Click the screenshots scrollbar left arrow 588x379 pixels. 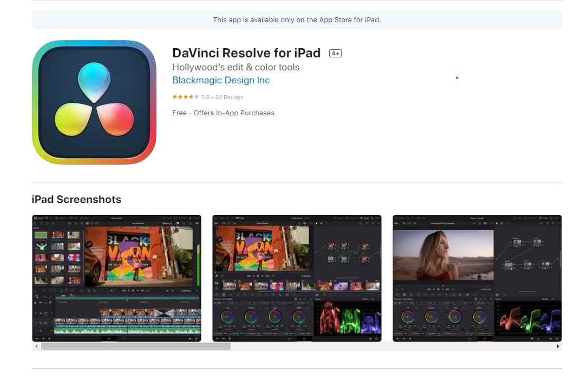click(36, 347)
